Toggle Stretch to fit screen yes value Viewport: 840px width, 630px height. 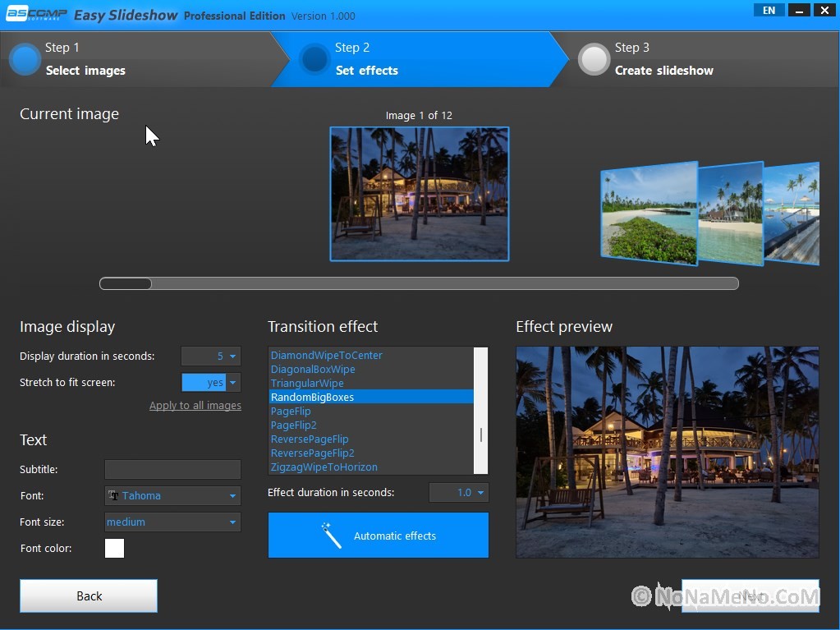(204, 382)
